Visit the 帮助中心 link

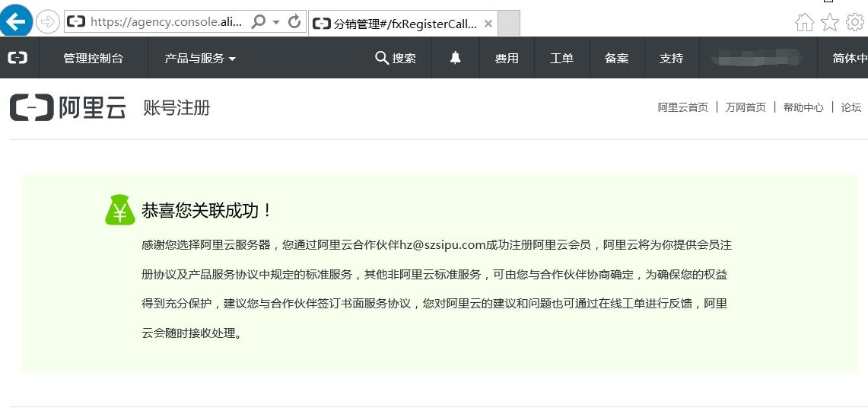(803, 107)
